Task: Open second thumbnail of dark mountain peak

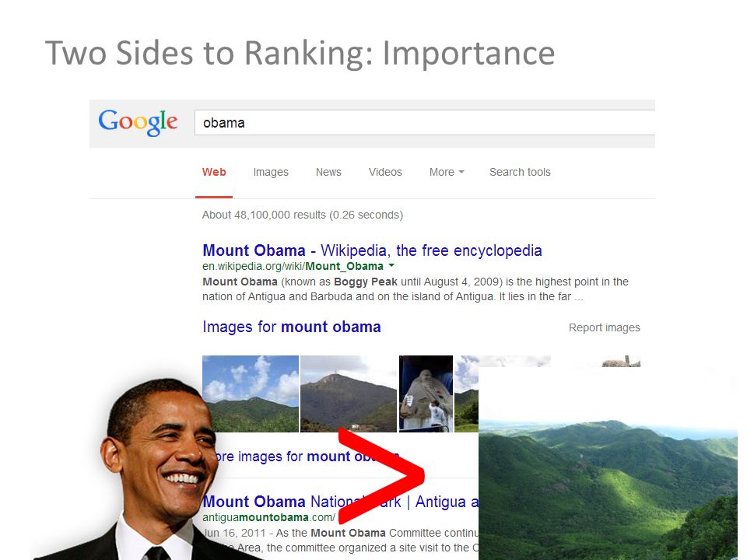Action: click(349, 394)
